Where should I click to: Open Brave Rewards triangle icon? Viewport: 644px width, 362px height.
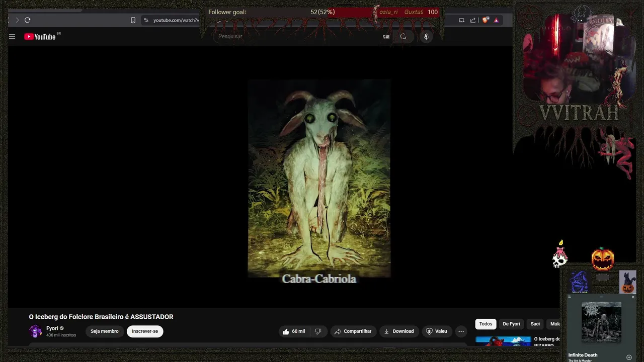point(496,20)
